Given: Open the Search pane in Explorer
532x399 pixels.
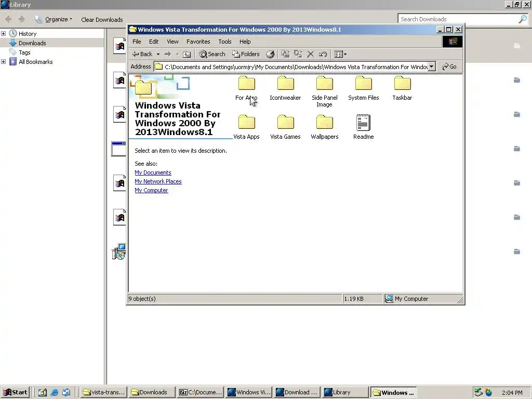Looking at the screenshot, I should (212, 54).
